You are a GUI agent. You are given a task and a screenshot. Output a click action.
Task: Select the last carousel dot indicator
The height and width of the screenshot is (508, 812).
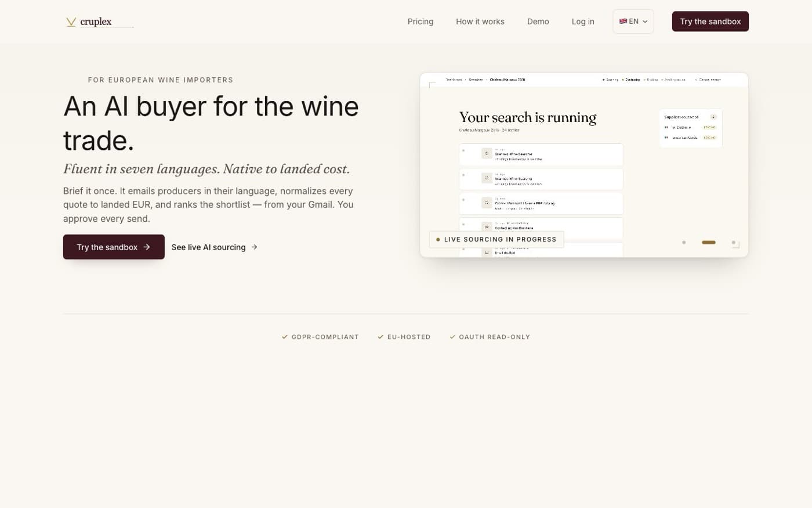tap(733, 242)
